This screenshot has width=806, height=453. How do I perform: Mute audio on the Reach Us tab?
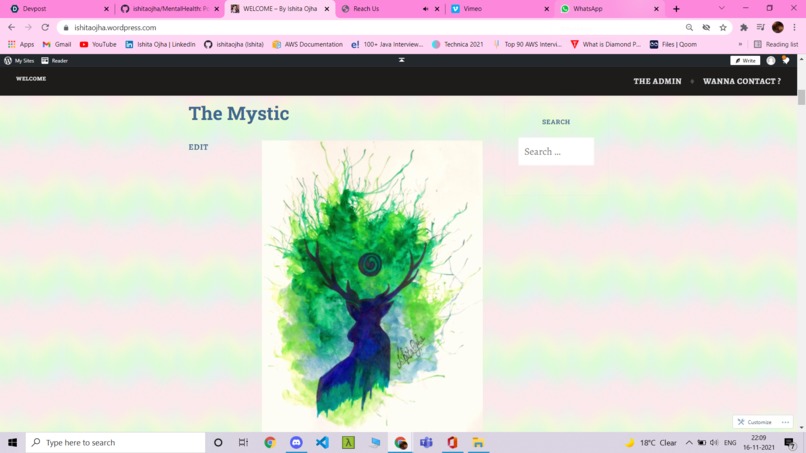coord(426,9)
